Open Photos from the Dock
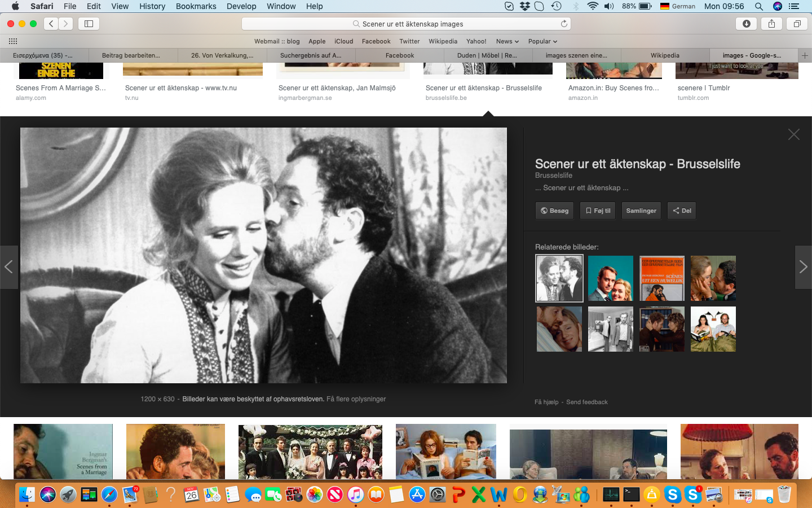The width and height of the screenshot is (812, 508). point(315,495)
